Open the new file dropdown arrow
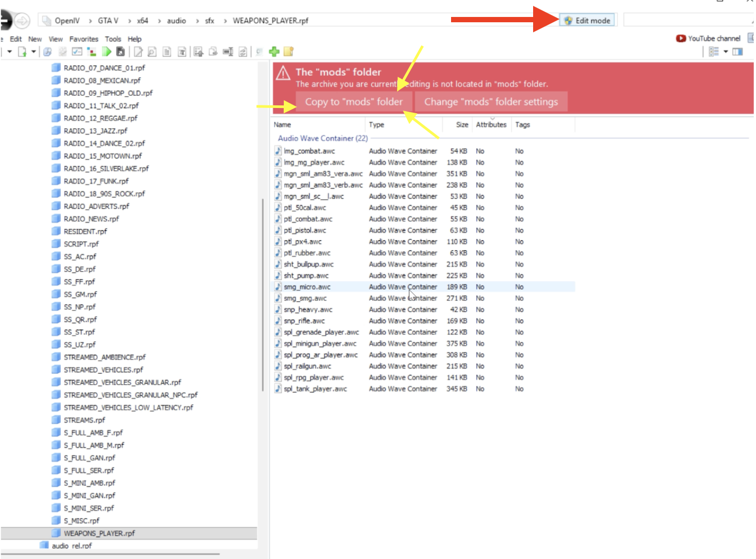 (x=33, y=51)
